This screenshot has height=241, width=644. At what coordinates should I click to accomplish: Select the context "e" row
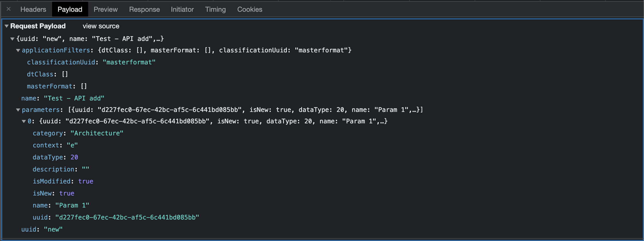point(55,145)
